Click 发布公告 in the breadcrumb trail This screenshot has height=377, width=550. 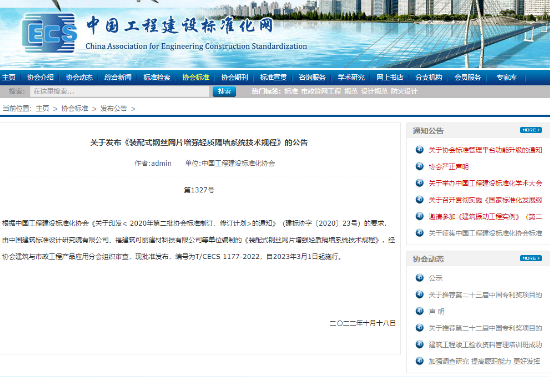(x=114, y=108)
